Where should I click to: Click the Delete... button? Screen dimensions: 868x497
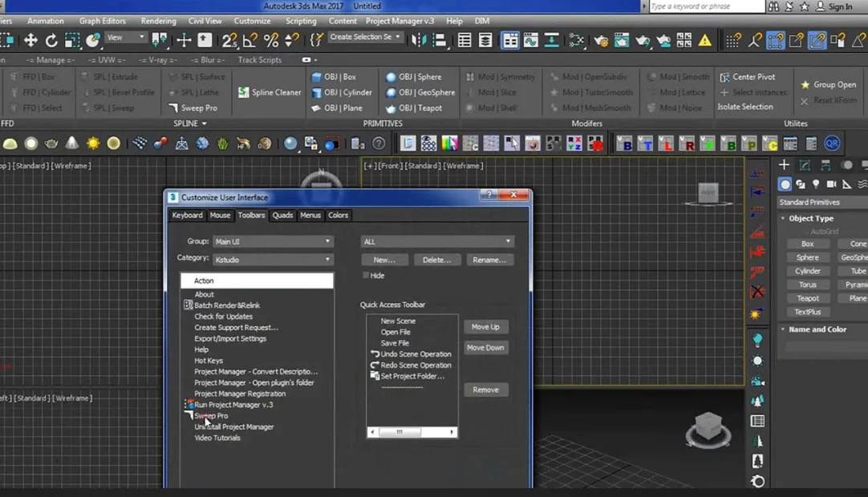click(436, 260)
